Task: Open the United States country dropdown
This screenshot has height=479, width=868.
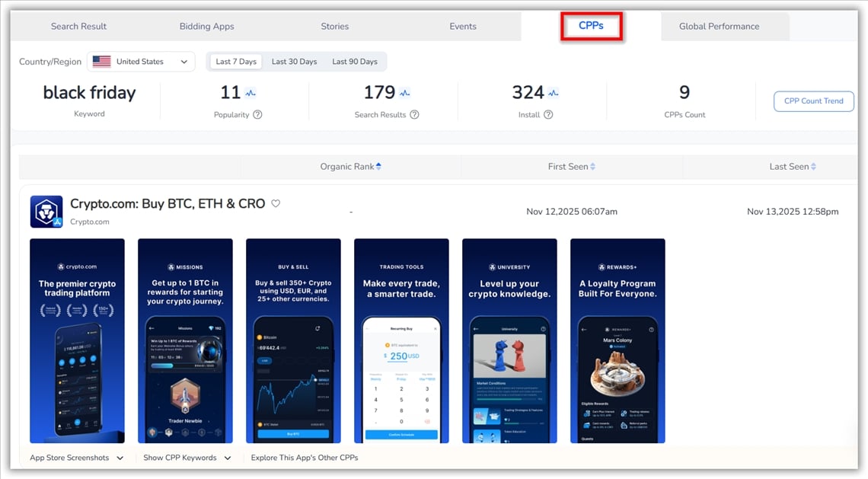Action: (142, 62)
